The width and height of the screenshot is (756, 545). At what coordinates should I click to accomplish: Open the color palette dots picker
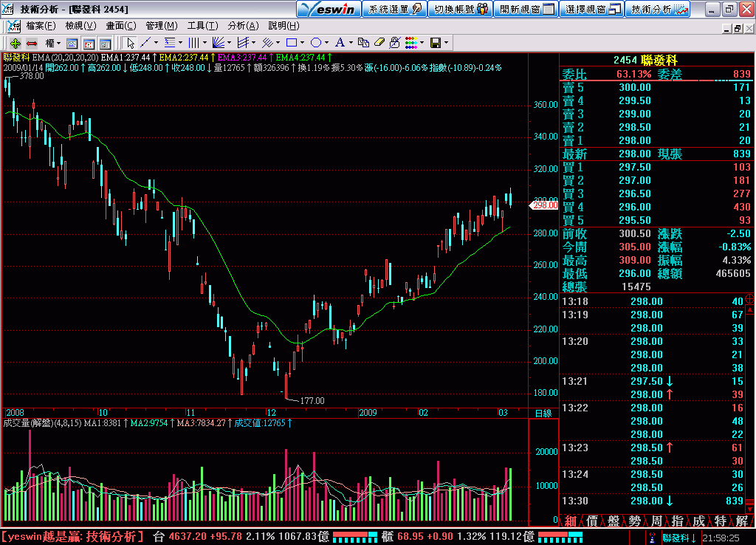pos(411,43)
